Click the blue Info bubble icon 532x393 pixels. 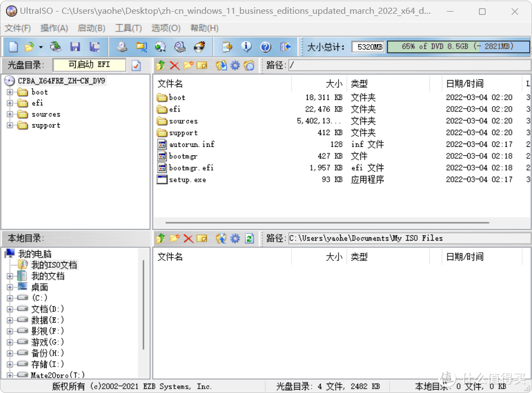[x=246, y=47]
